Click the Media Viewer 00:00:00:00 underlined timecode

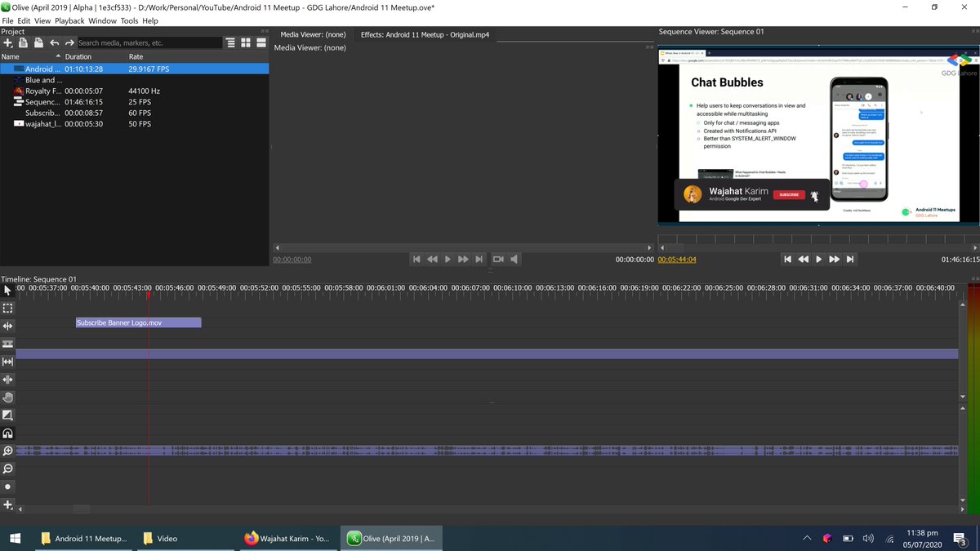292,260
